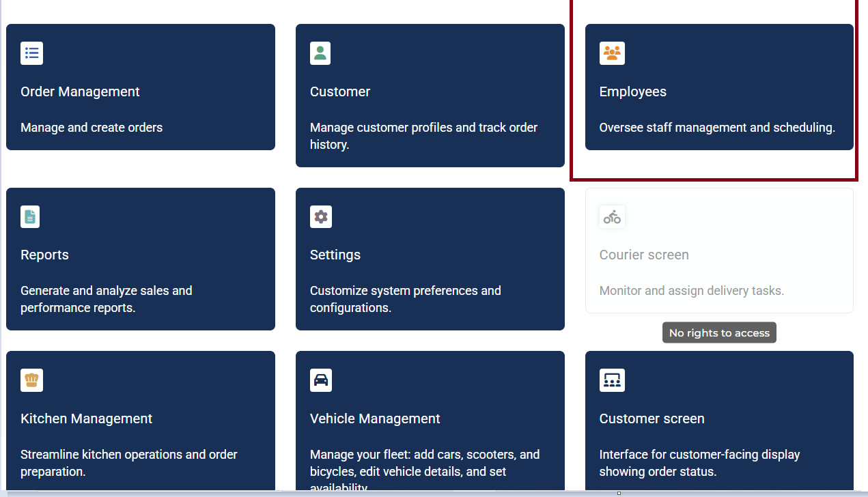
Task: Click the Vehicle Management car icon
Action: 320,380
